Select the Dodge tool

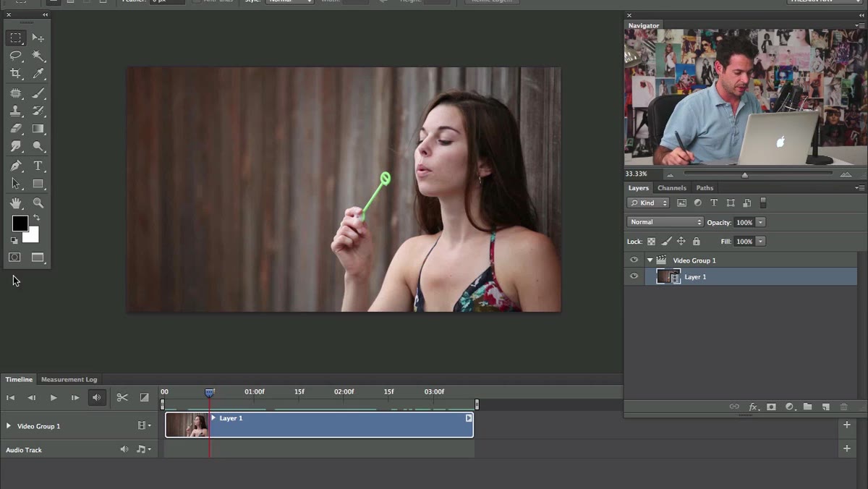click(x=38, y=146)
